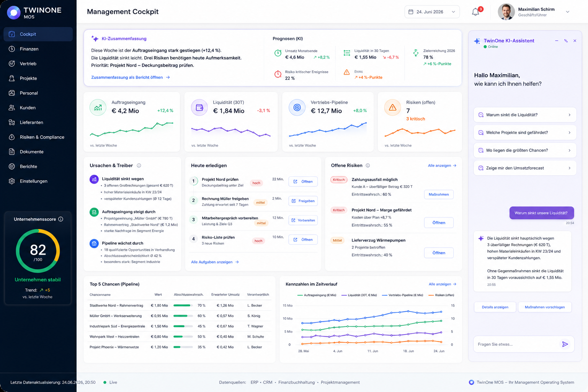The width and height of the screenshot is (588, 392).
Task: Click the Liquidität wallet icon in KPI card
Action: pos(199,108)
